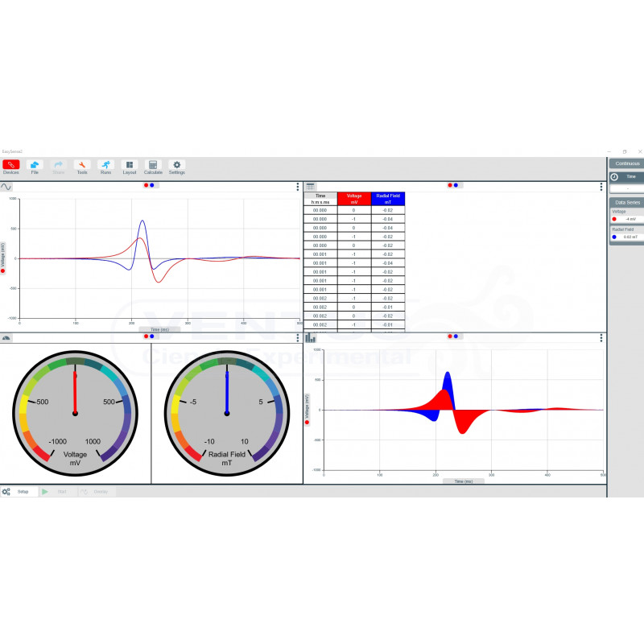This screenshot has width=644, height=644.
Task: Click the table panel type icon
Action: coord(310,186)
